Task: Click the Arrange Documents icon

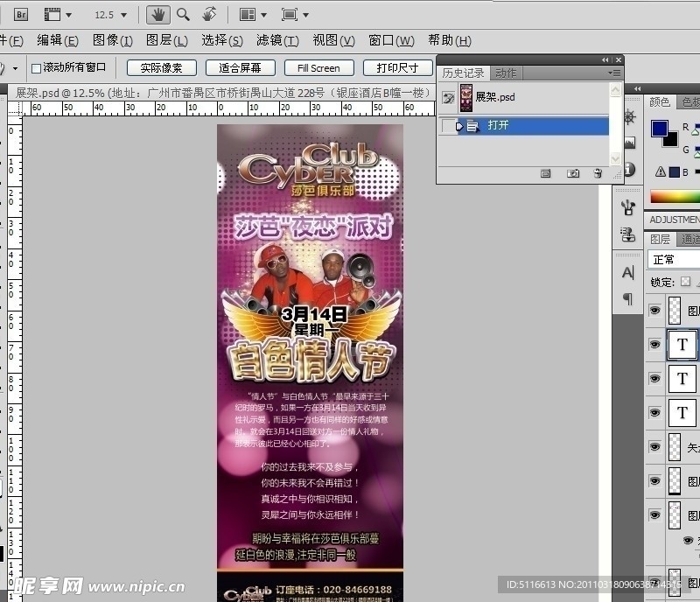Action: [248, 15]
